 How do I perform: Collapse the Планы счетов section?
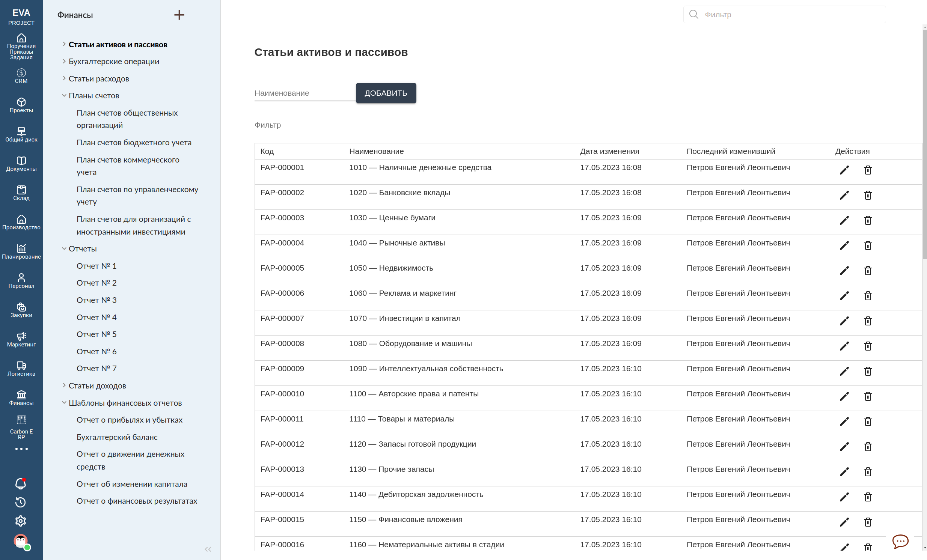point(64,95)
